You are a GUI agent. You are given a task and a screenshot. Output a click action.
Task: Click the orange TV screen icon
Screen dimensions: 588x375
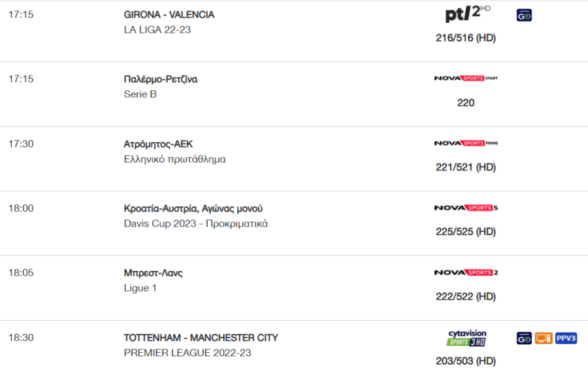coord(544,338)
